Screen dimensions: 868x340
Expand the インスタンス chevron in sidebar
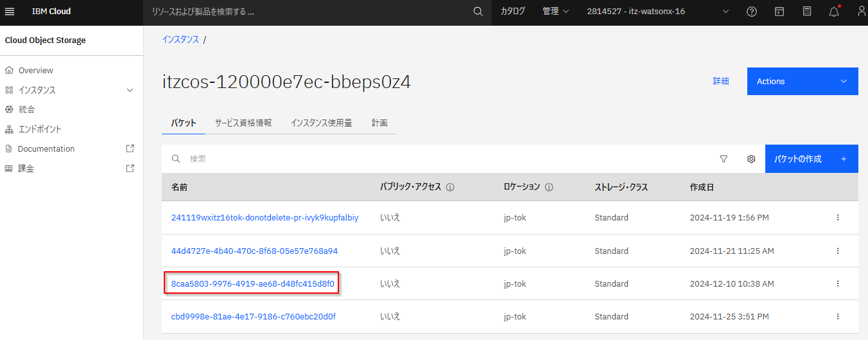(x=130, y=90)
